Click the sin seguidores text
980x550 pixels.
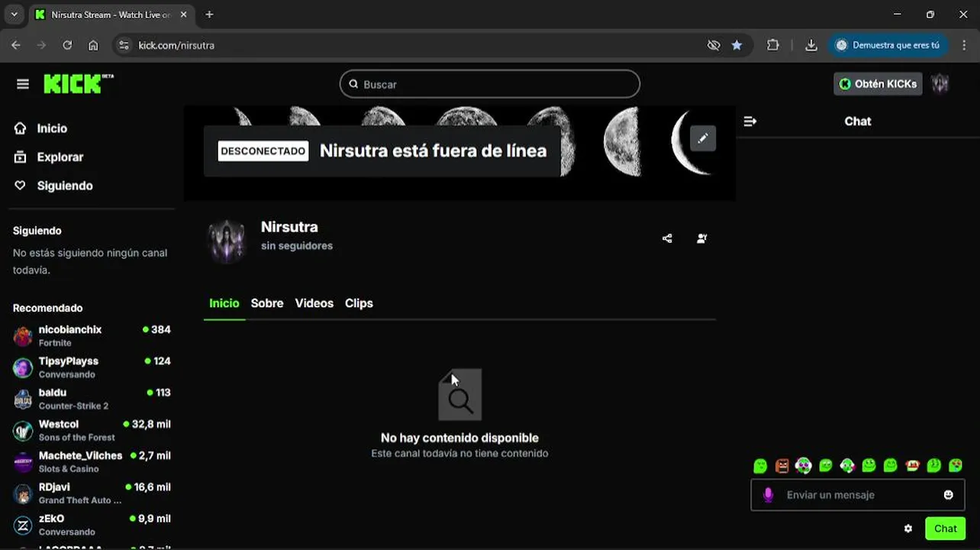pos(297,246)
